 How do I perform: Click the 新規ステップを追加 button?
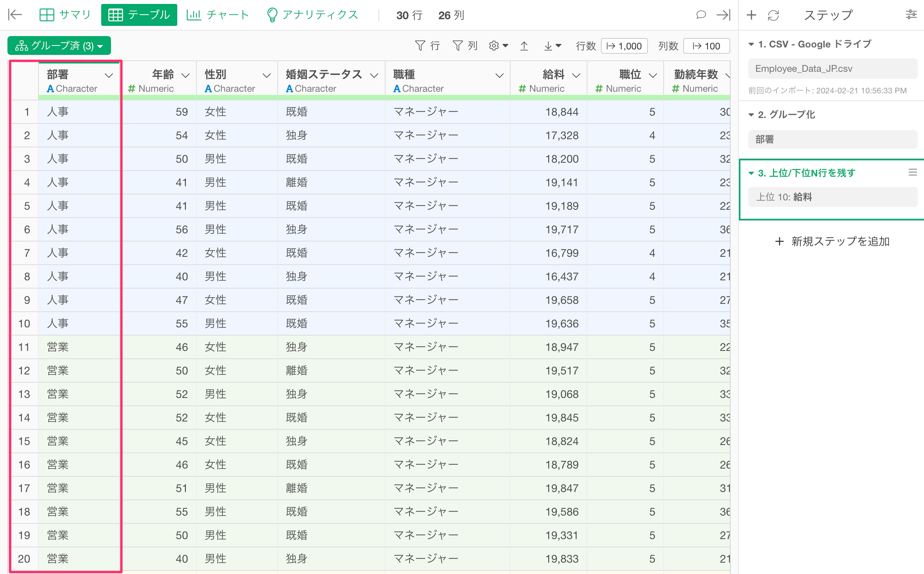pos(832,241)
